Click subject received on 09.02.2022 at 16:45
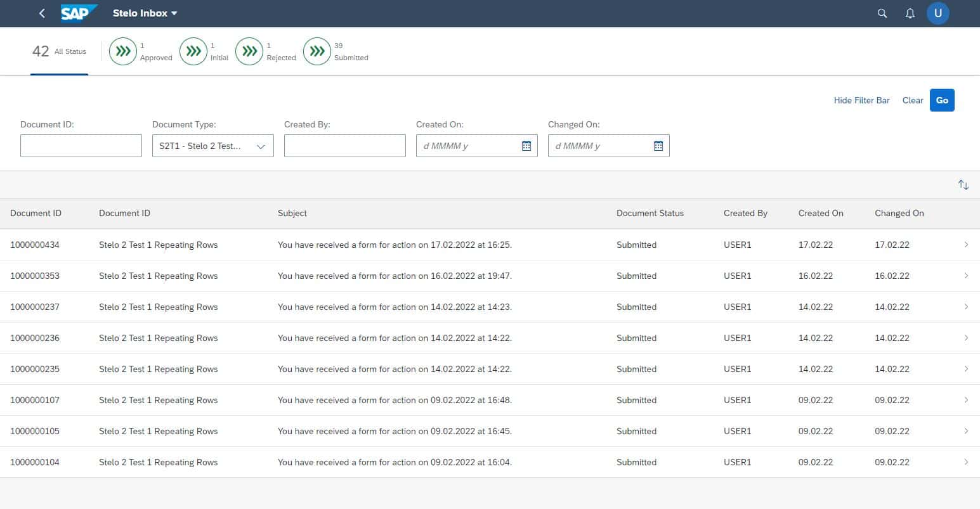Screen dimensions: 980x509 click(x=395, y=431)
